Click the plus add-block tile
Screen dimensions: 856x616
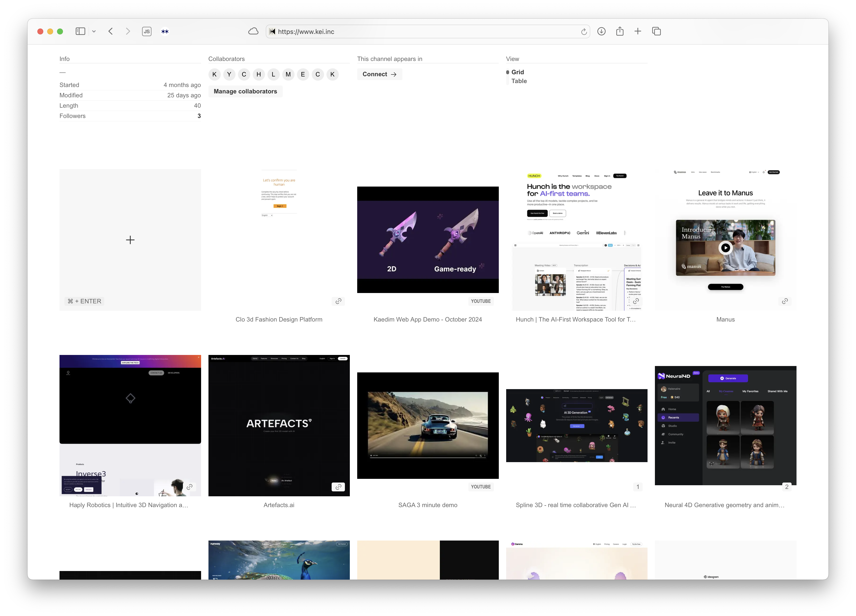130,240
